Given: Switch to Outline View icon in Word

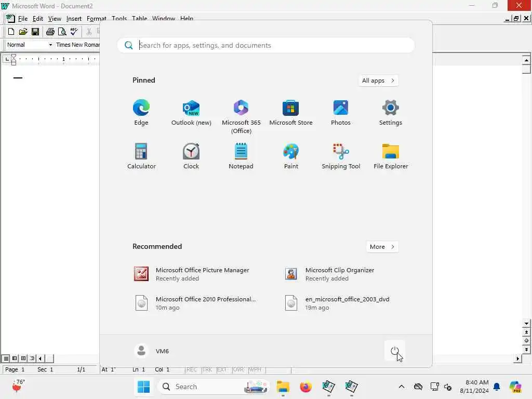Looking at the screenshot, I should (x=32, y=358).
